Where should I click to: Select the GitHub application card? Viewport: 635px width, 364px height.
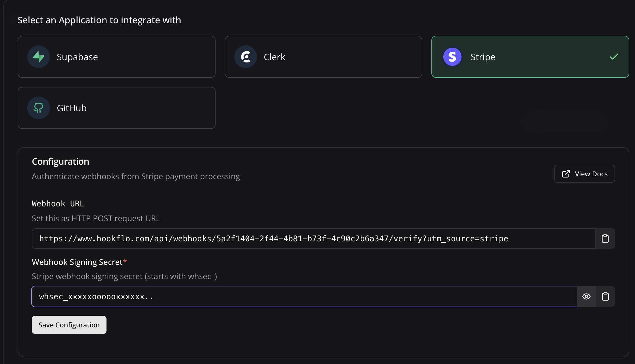click(x=116, y=108)
